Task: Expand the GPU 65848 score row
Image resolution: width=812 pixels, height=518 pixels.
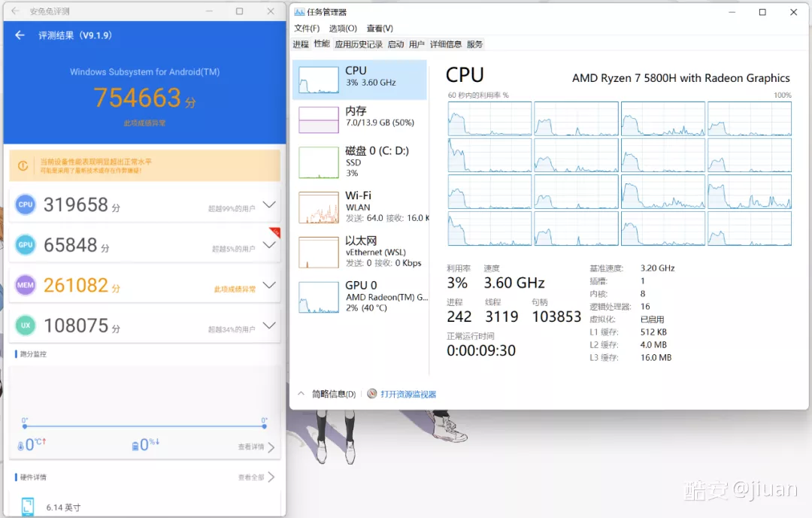Action: 268,244
